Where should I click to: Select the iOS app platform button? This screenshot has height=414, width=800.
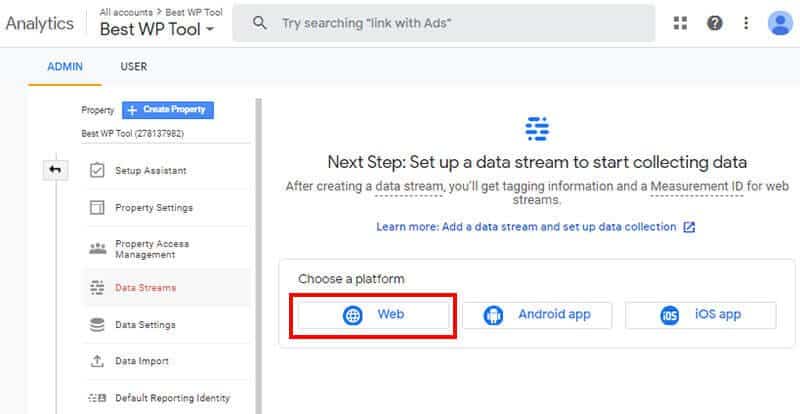(x=701, y=315)
